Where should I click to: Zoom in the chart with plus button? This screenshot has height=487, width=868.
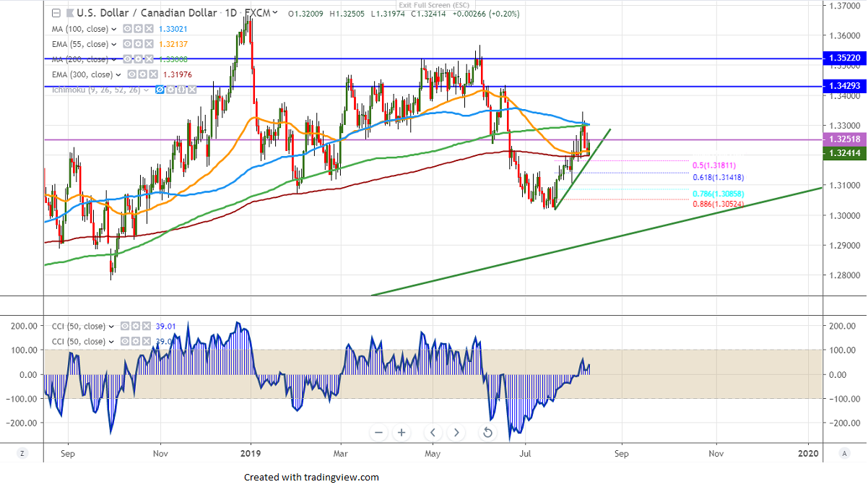[402, 433]
